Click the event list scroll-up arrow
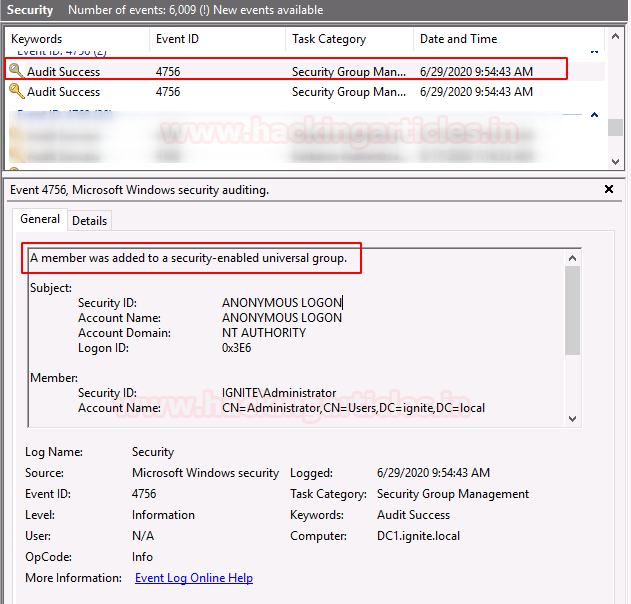Screen dimensions: 631x604 [615, 37]
